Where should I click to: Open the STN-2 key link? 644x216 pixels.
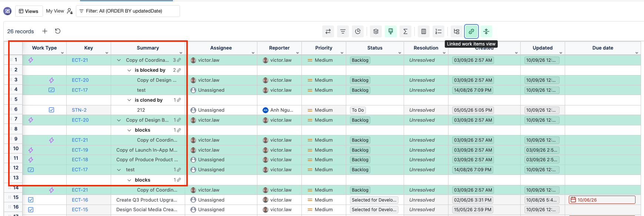[79, 110]
